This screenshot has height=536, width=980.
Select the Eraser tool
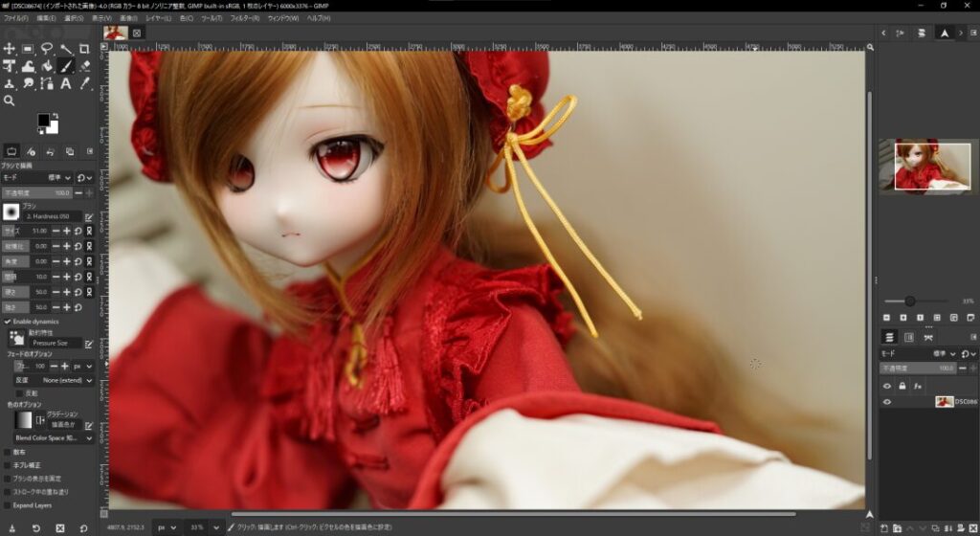84,66
